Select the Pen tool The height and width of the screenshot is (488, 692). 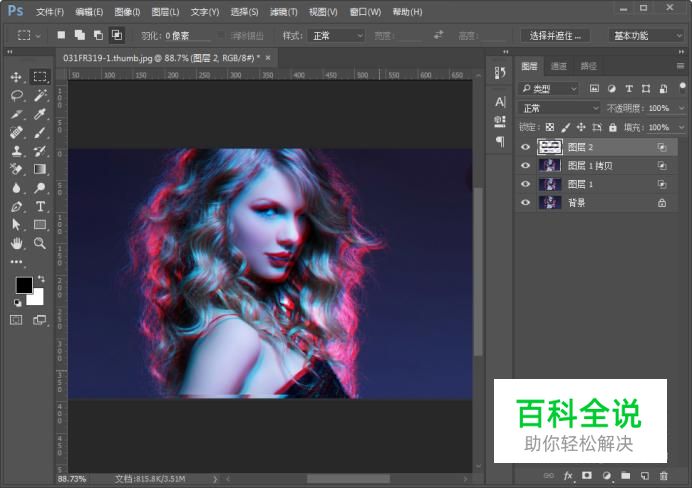pyautogui.click(x=16, y=206)
